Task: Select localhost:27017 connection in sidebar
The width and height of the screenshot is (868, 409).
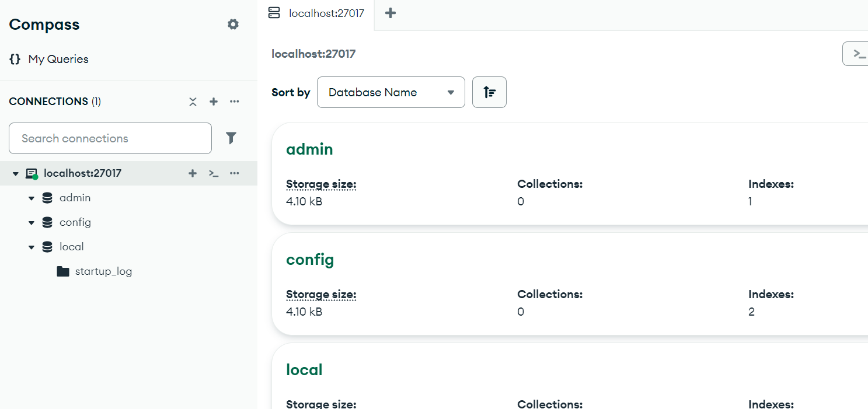Action: click(x=82, y=173)
